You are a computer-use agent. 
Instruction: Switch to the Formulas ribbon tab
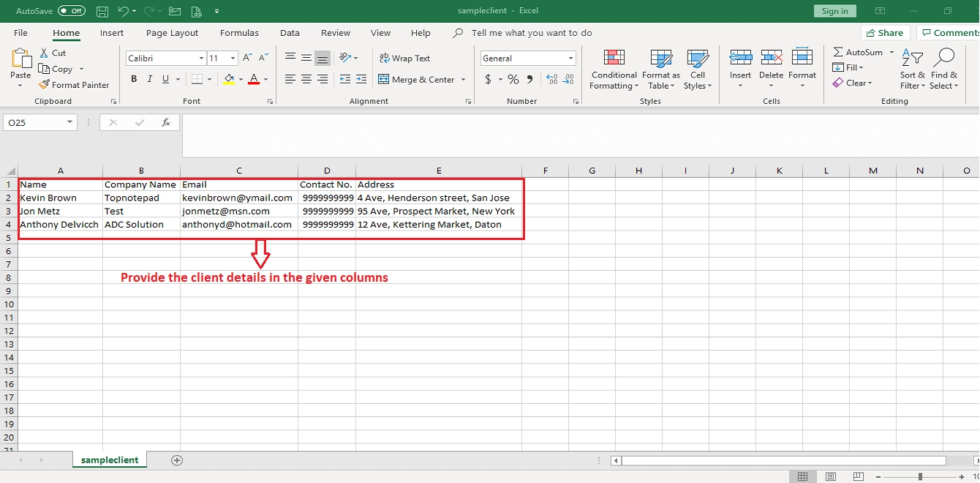point(239,32)
